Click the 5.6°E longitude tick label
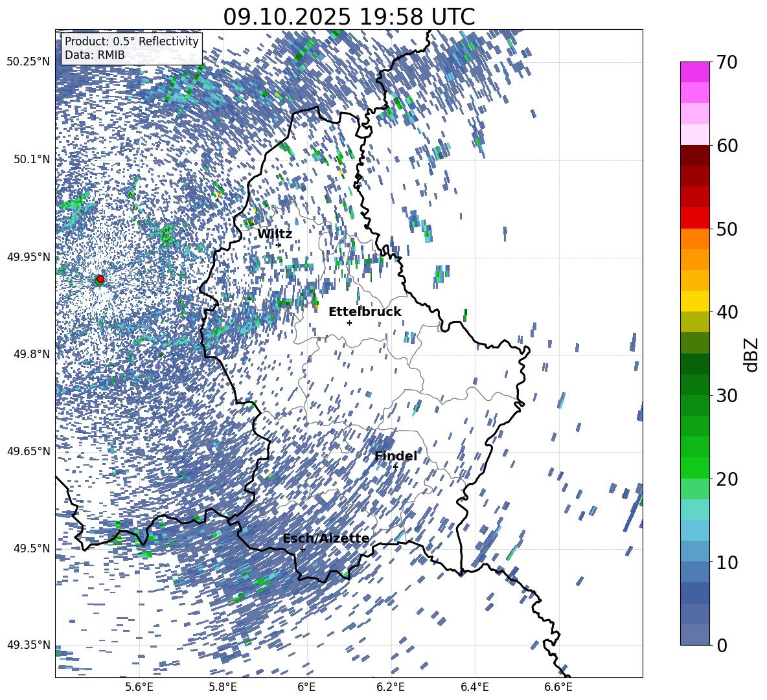767x700 pixels. [139, 687]
